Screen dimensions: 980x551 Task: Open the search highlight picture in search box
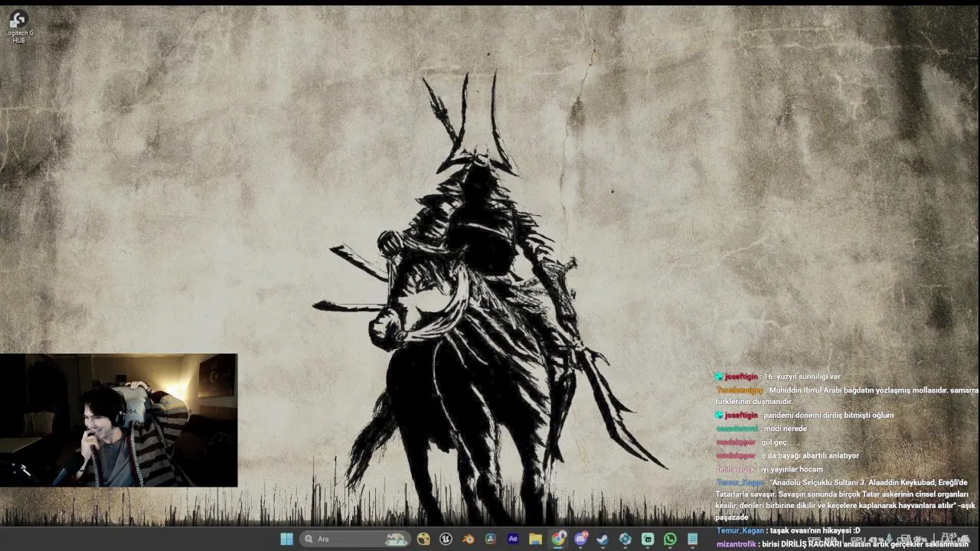396,539
